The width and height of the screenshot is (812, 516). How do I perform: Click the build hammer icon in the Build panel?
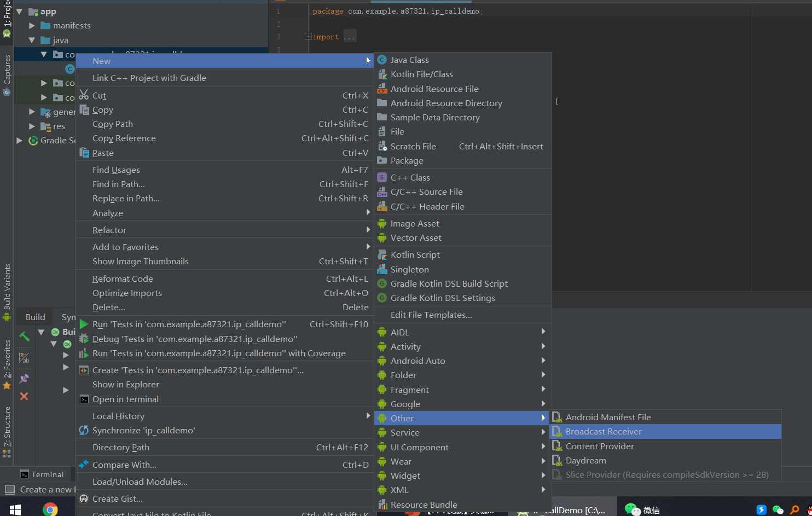[24, 337]
